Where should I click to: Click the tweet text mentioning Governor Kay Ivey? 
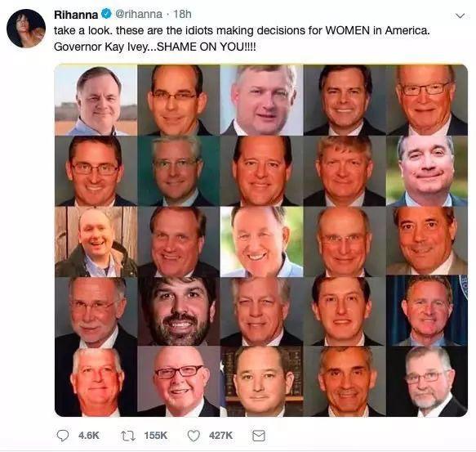coord(155,47)
